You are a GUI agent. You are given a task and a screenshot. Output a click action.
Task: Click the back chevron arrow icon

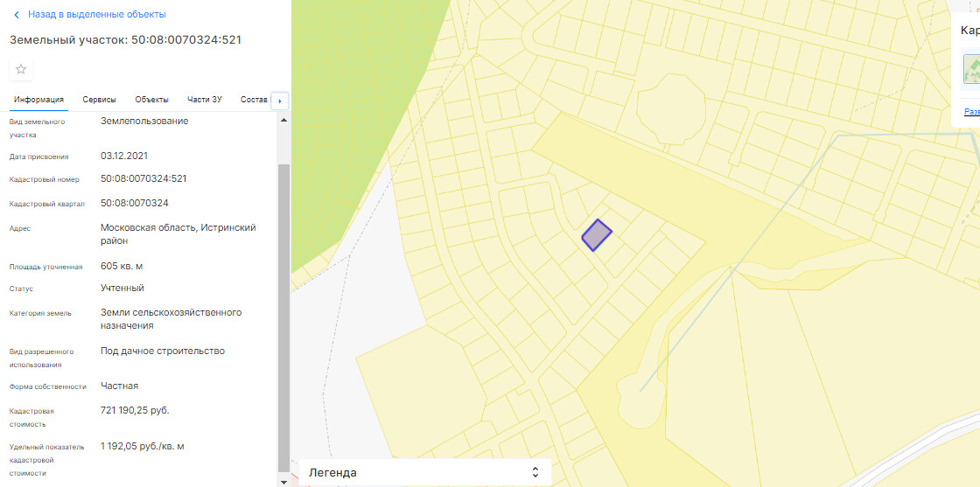(x=16, y=15)
